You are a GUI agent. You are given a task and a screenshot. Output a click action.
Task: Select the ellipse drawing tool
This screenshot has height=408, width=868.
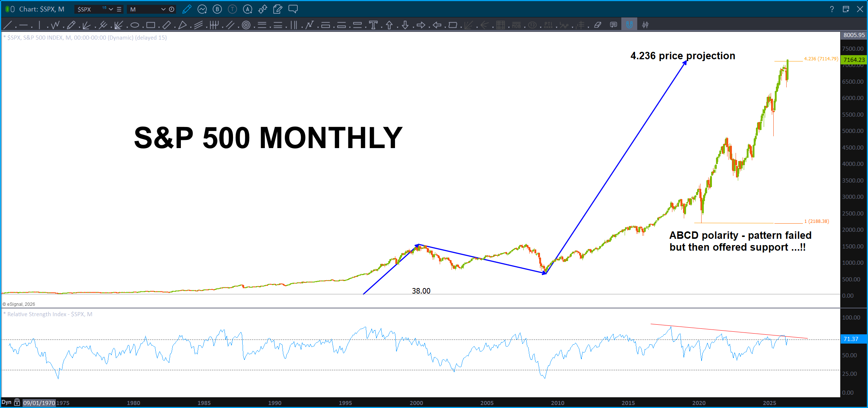pos(135,25)
